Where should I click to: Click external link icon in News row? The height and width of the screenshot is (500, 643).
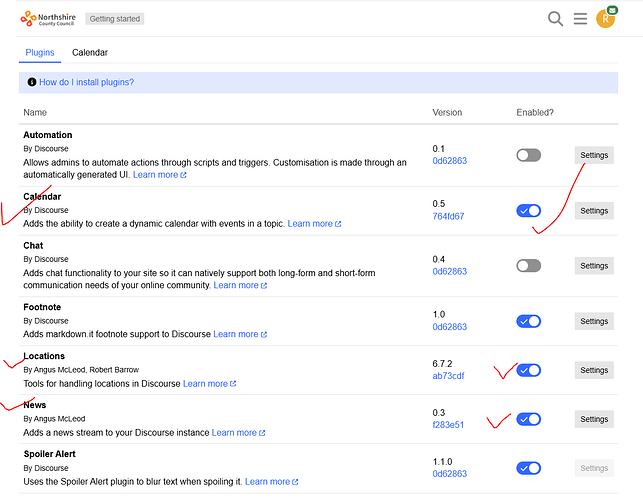pyautogui.click(x=262, y=433)
